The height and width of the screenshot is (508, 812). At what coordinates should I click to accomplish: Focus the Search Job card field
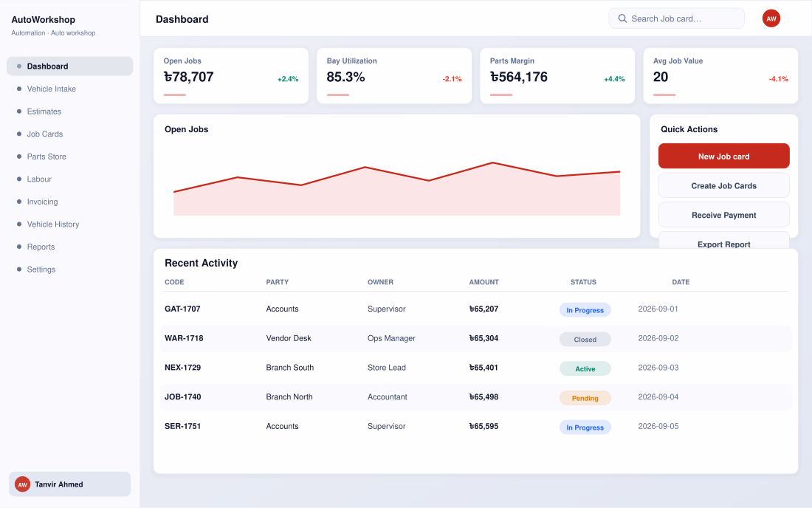[x=676, y=18]
